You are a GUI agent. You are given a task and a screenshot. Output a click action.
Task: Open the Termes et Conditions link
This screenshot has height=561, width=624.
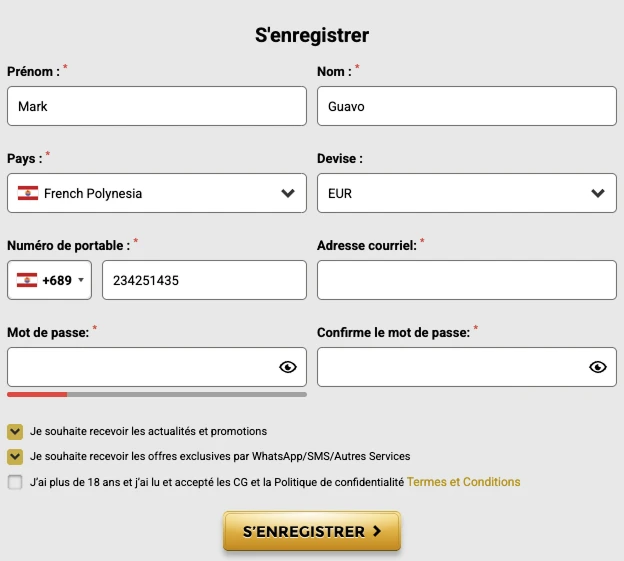click(464, 482)
